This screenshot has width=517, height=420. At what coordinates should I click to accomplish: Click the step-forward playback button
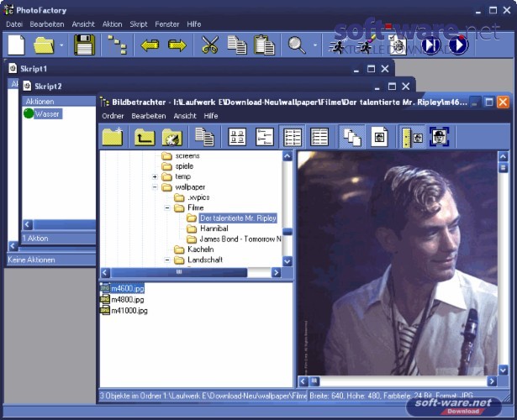431,45
